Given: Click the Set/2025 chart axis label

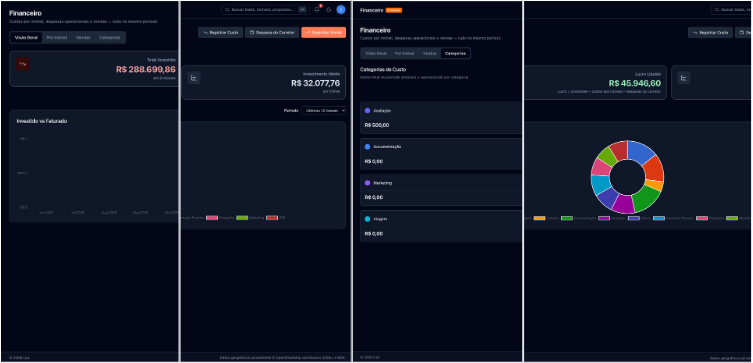Looking at the screenshot, I should point(140,212).
